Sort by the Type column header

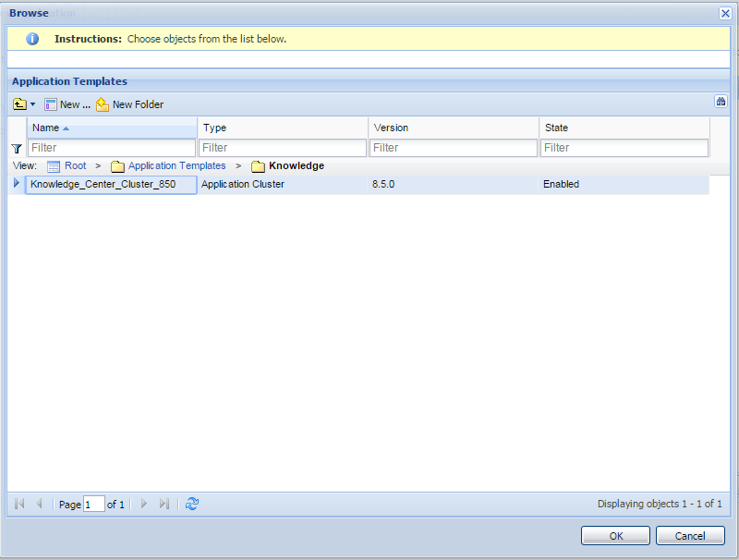tap(214, 128)
